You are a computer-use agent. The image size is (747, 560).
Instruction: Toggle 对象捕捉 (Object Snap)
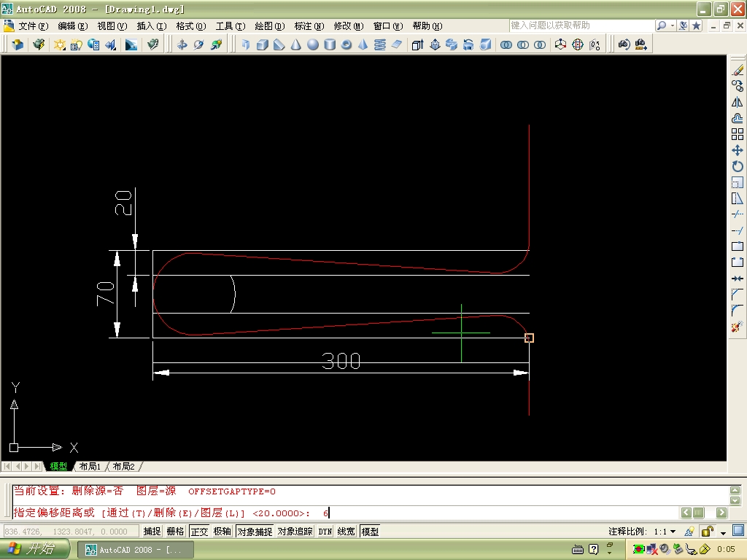pyautogui.click(x=255, y=531)
